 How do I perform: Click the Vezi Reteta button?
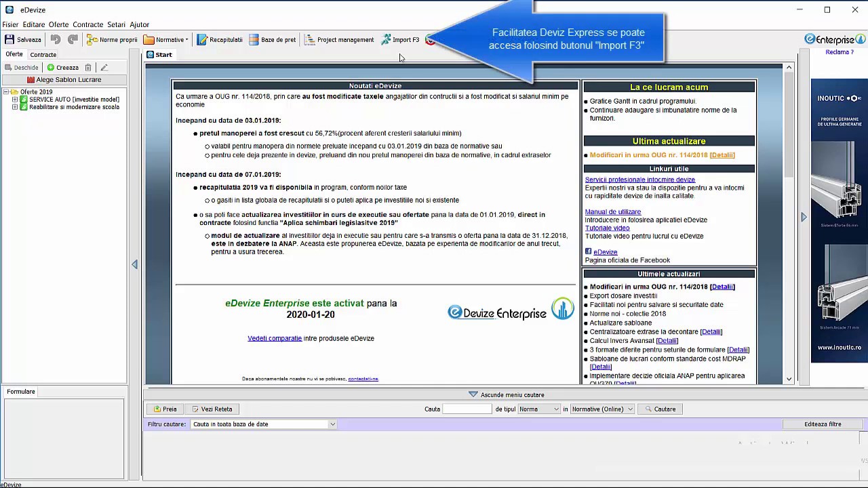(212, 409)
